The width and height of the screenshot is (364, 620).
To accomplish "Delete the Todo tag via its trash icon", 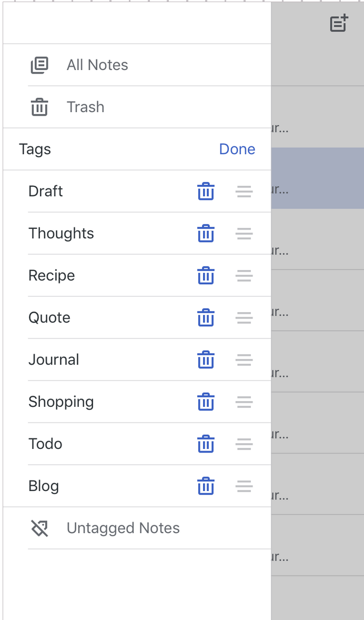I will coord(206,444).
